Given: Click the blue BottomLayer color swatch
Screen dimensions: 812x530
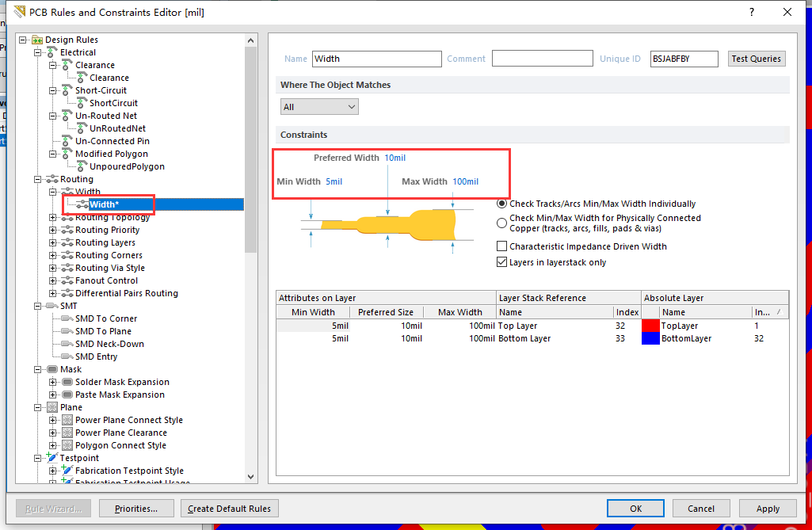Looking at the screenshot, I should coord(650,338).
